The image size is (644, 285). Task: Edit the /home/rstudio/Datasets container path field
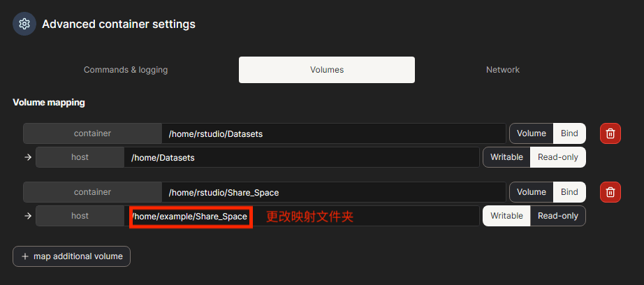coord(334,133)
